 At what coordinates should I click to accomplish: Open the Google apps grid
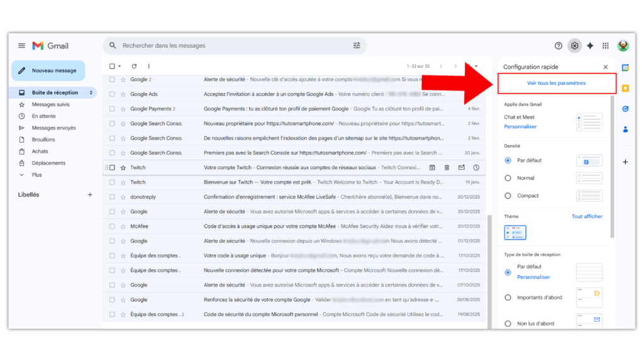[x=606, y=46]
